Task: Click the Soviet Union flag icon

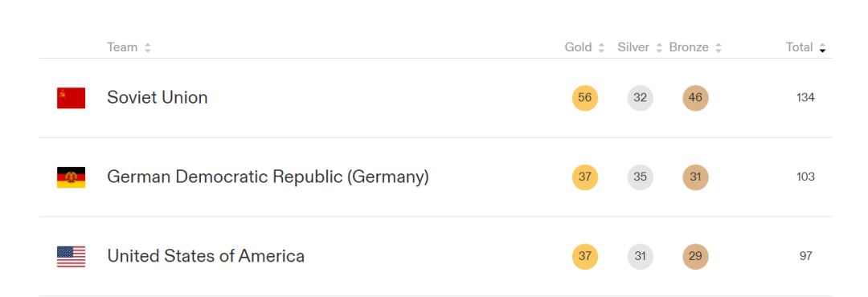Action: point(71,98)
